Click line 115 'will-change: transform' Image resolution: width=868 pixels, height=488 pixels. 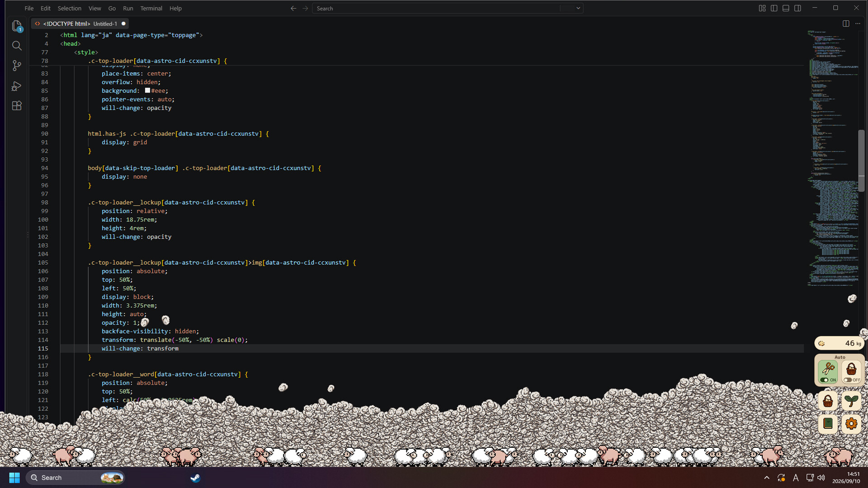tap(140, 348)
